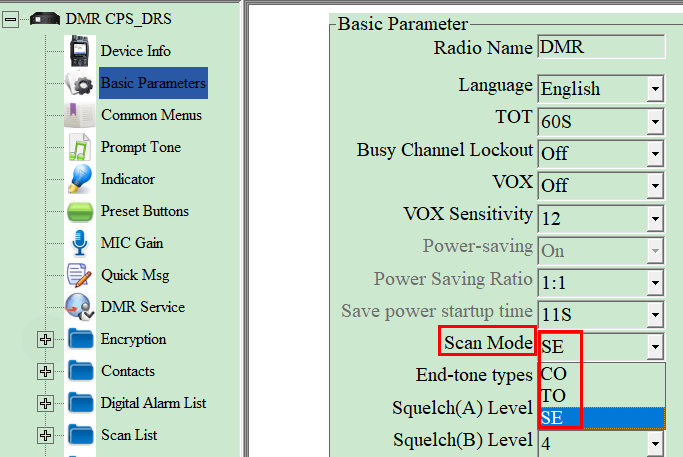Select the Indicator light bulb icon
683x457 pixels.
80,179
